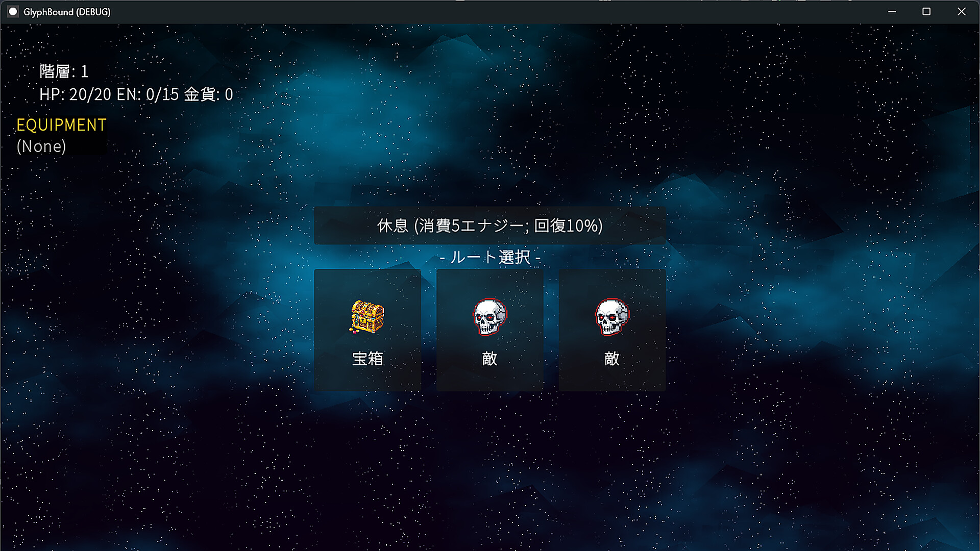Click the 金貨 gold counter
The height and width of the screenshot is (551, 980).
(208, 94)
